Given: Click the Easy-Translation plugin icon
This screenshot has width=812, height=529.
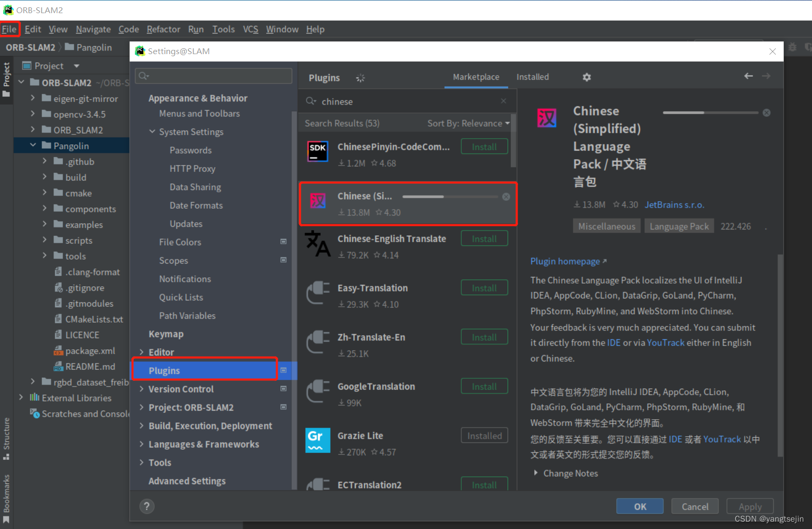Looking at the screenshot, I should [x=318, y=293].
